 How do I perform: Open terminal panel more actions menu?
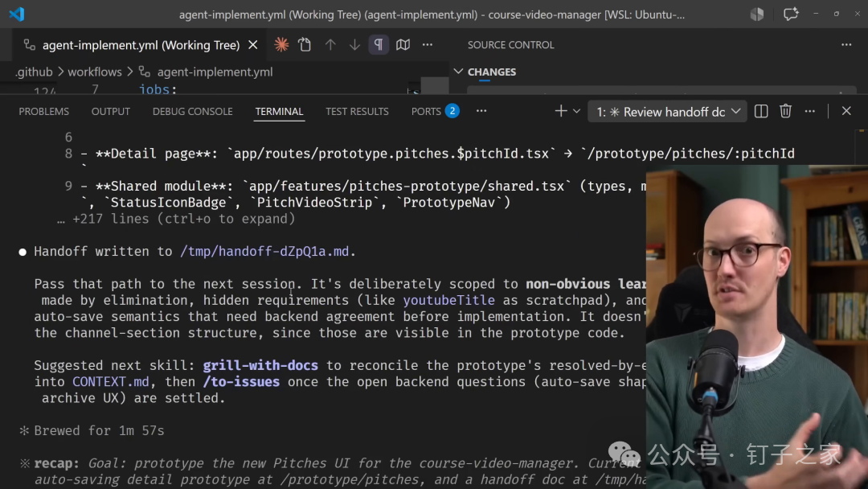pyautogui.click(x=810, y=111)
